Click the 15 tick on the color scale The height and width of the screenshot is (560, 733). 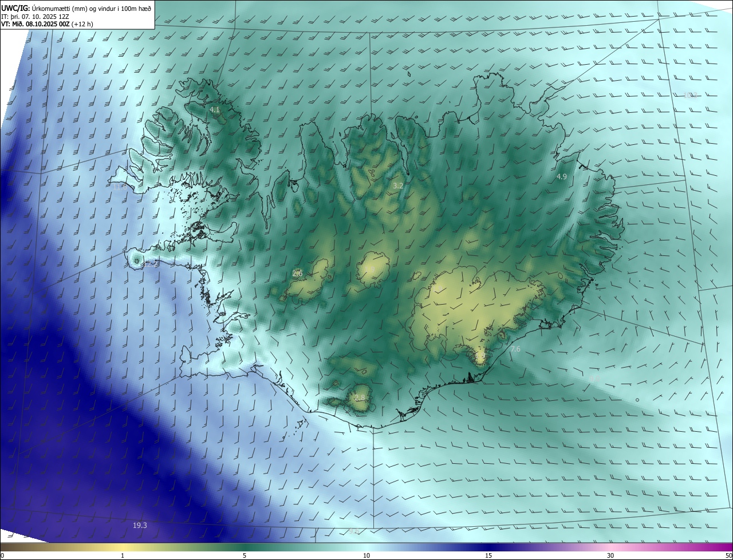coord(488,555)
